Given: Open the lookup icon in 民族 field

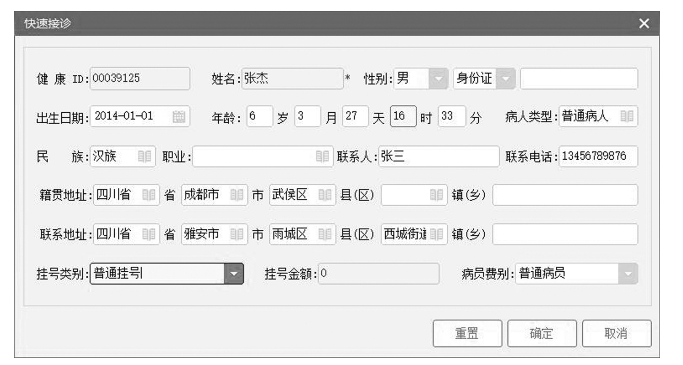Looking at the screenshot, I should [x=145, y=156].
